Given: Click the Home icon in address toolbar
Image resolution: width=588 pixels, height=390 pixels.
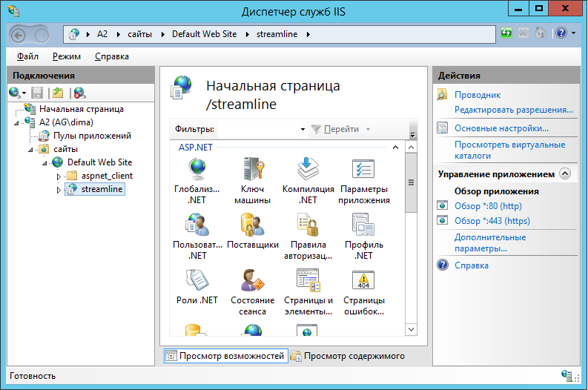Looking at the screenshot, I should (x=541, y=33).
